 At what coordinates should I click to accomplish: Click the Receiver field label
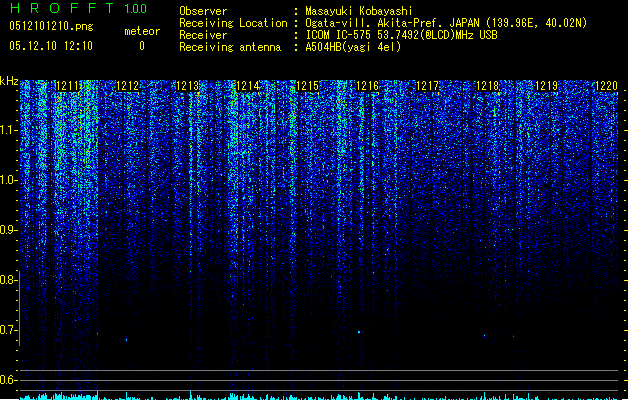(x=203, y=35)
